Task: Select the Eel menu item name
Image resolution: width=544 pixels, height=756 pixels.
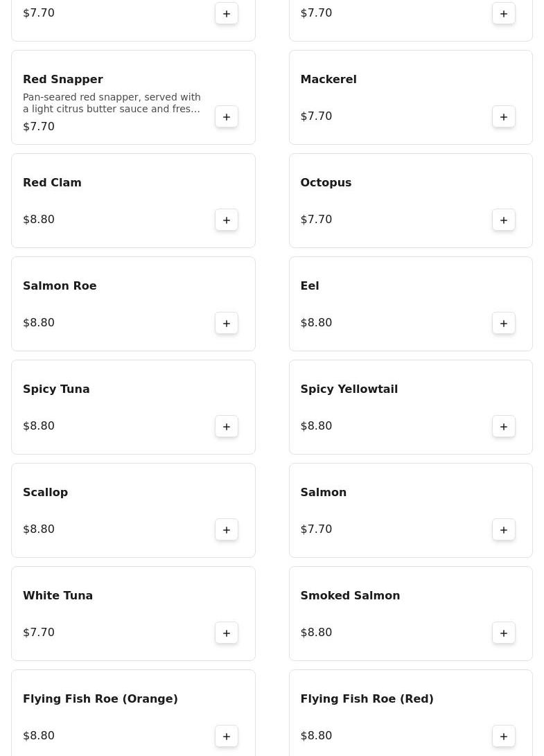Action: pos(310,286)
